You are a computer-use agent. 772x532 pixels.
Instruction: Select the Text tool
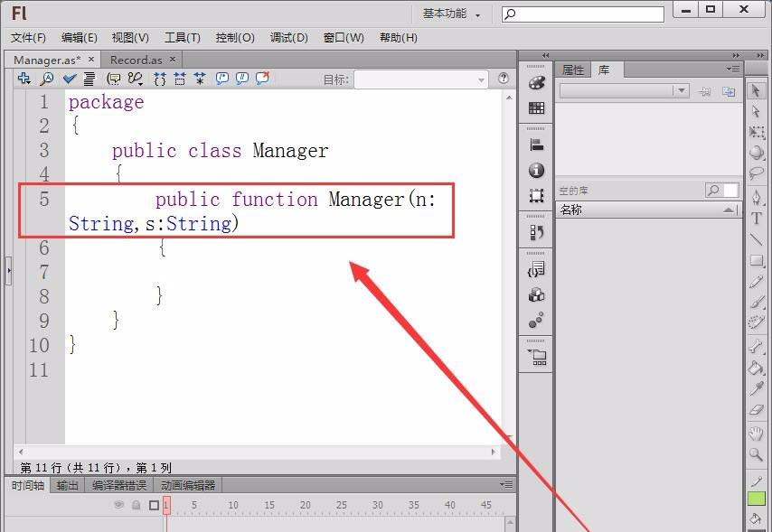pos(757,219)
